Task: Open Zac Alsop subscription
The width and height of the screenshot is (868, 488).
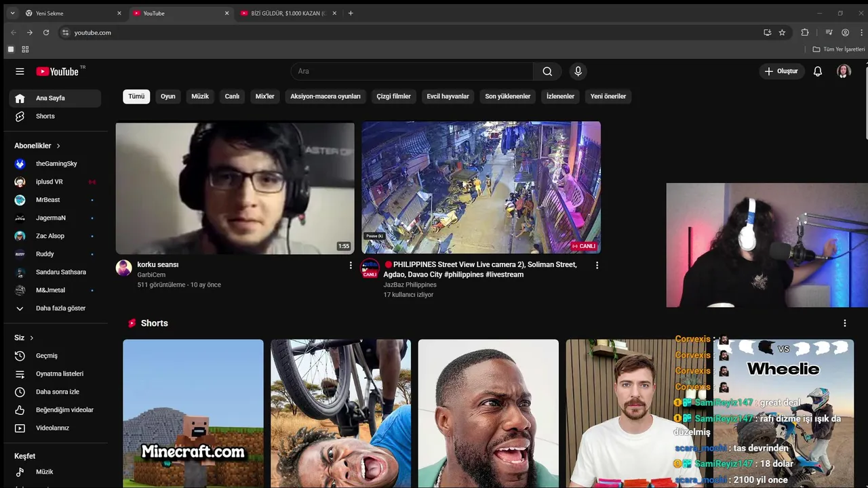Action: (x=55, y=236)
